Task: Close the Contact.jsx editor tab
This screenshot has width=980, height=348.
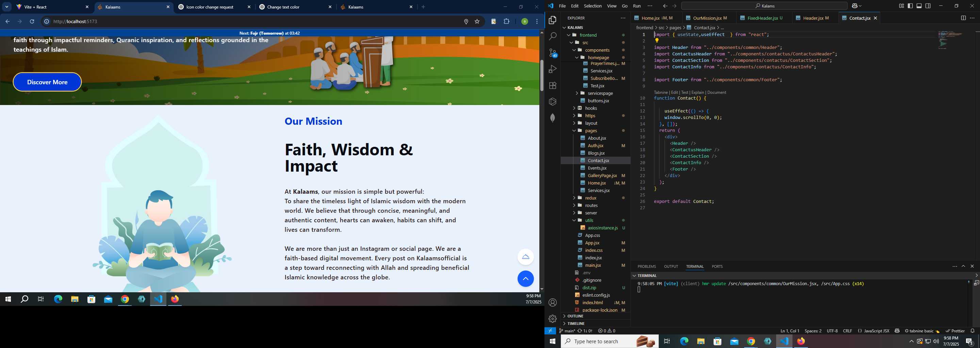Action: [876, 18]
